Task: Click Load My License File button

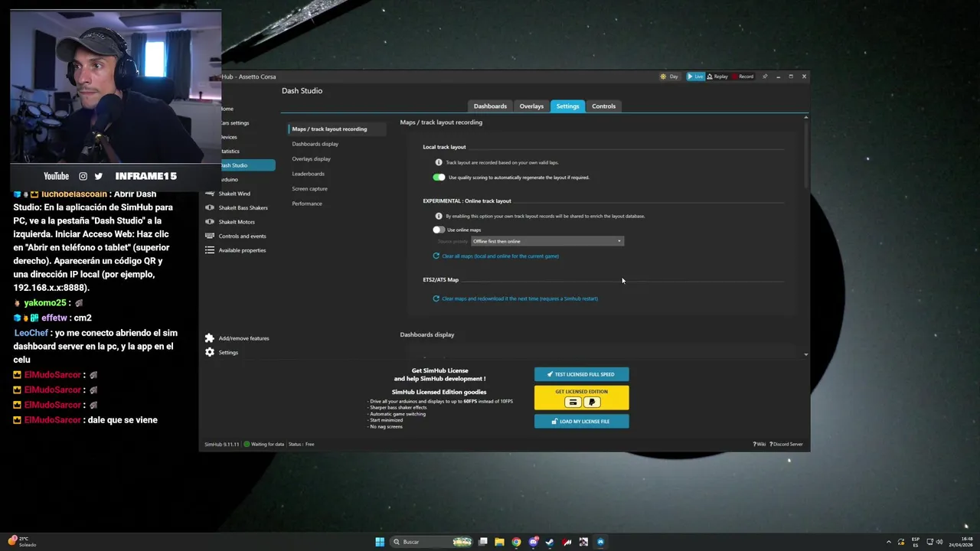Action: [581, 421]
